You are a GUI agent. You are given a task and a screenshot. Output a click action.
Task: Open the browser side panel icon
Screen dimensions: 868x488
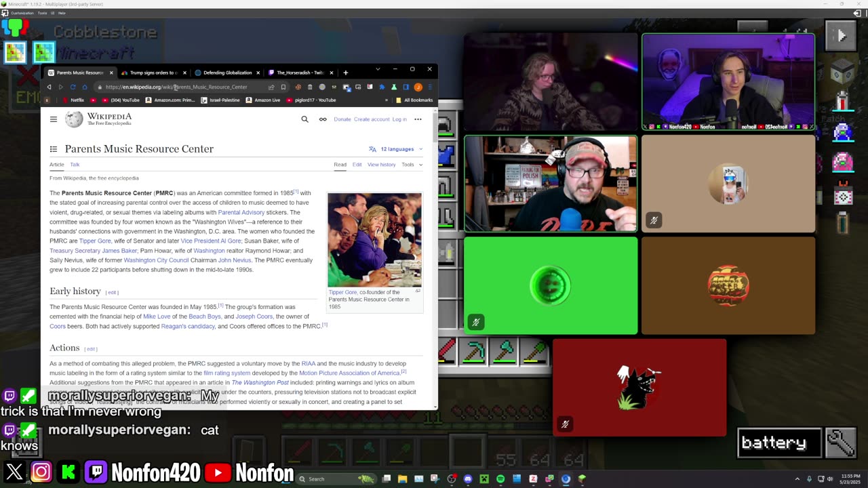pos(406,87)
